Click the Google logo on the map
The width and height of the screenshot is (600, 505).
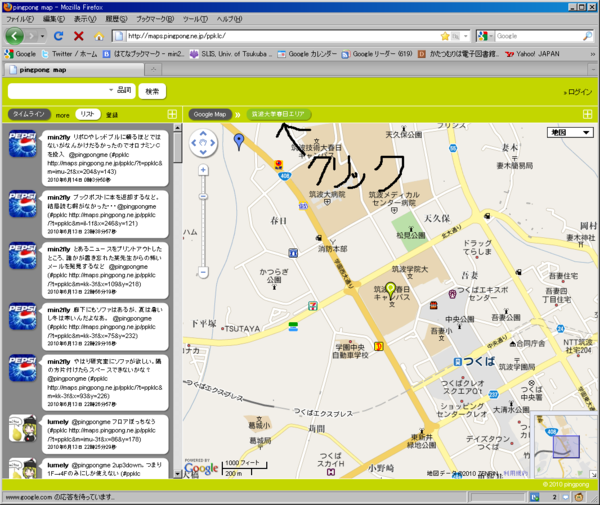pos(201,468)
